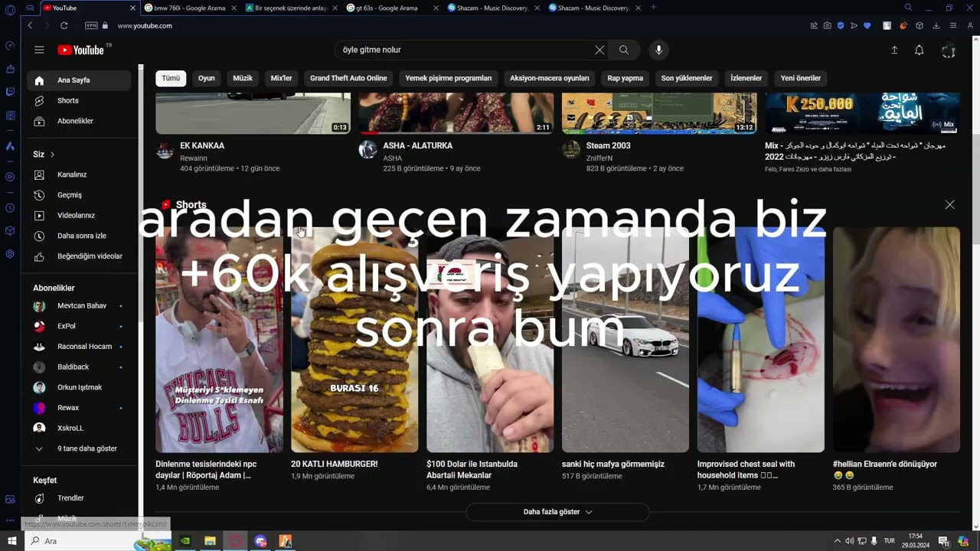This screenshot has width=980, height=551.
Task: Open Orkun Işıtmak subscription channel
Action: (x=80, y=387)
